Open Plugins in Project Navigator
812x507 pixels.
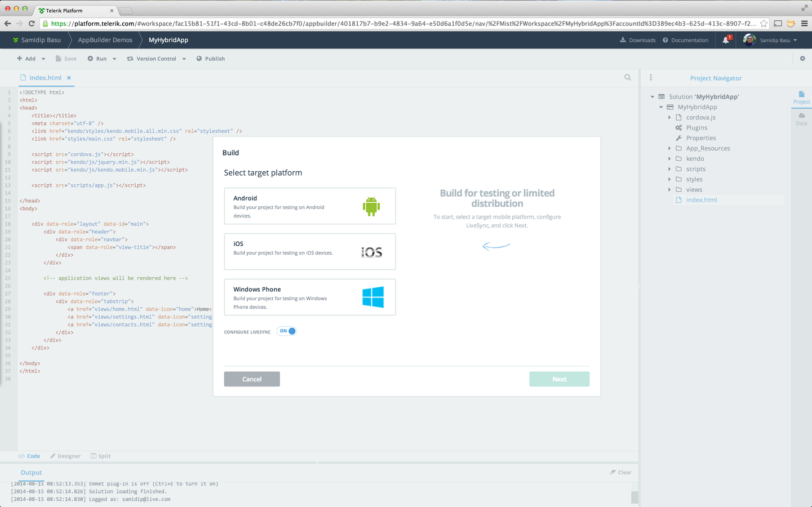696,128
